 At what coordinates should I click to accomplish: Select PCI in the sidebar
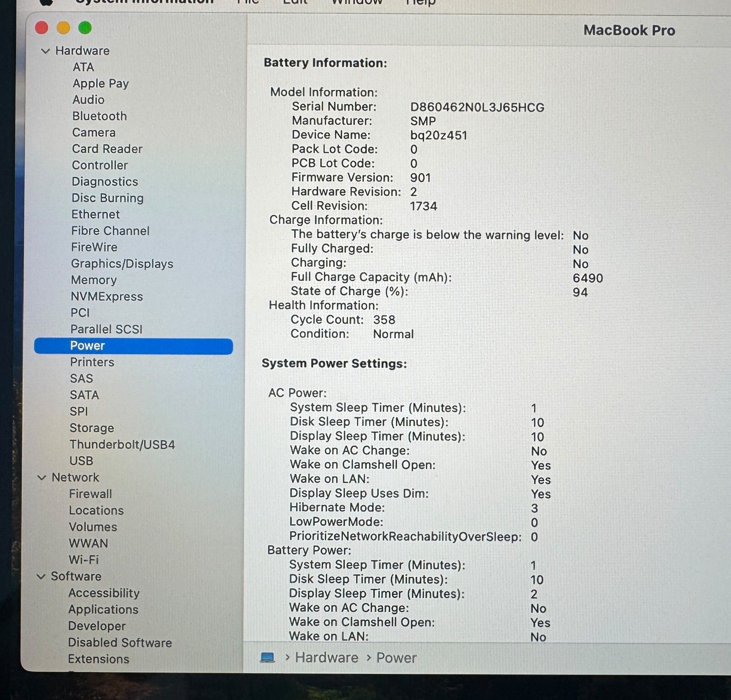coord(80,313)
